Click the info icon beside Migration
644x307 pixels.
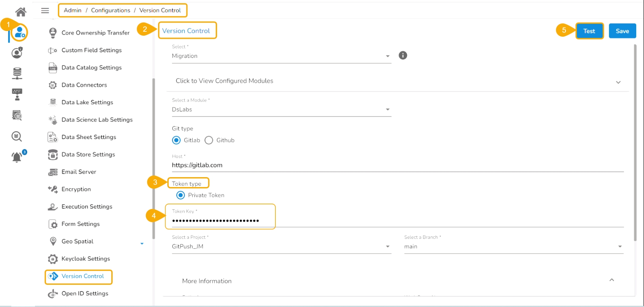[x=402, y=55]
